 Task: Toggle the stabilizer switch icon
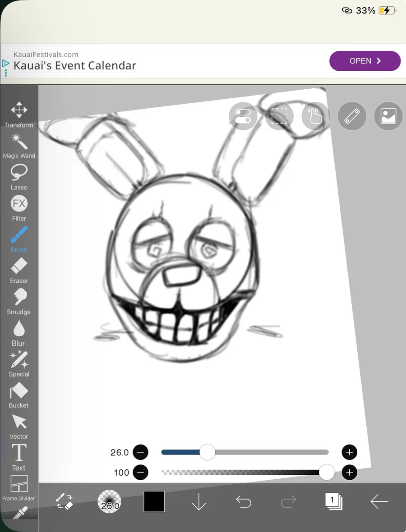(243, 116)
